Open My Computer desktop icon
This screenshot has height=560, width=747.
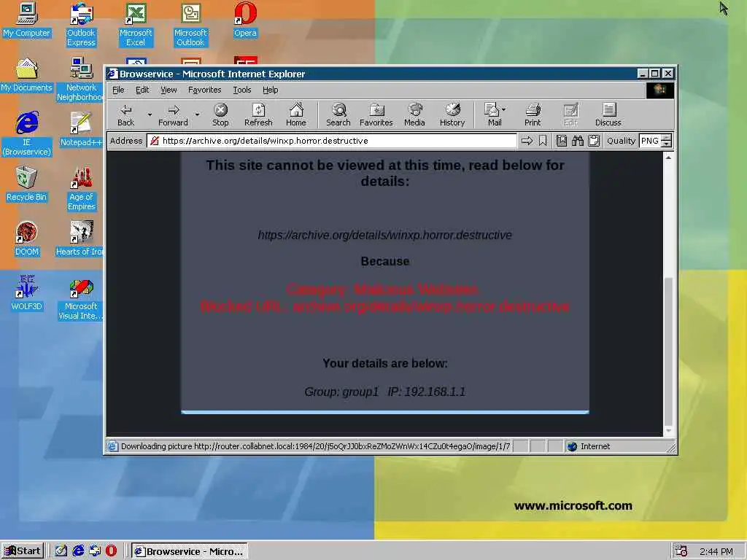[27, 20]
